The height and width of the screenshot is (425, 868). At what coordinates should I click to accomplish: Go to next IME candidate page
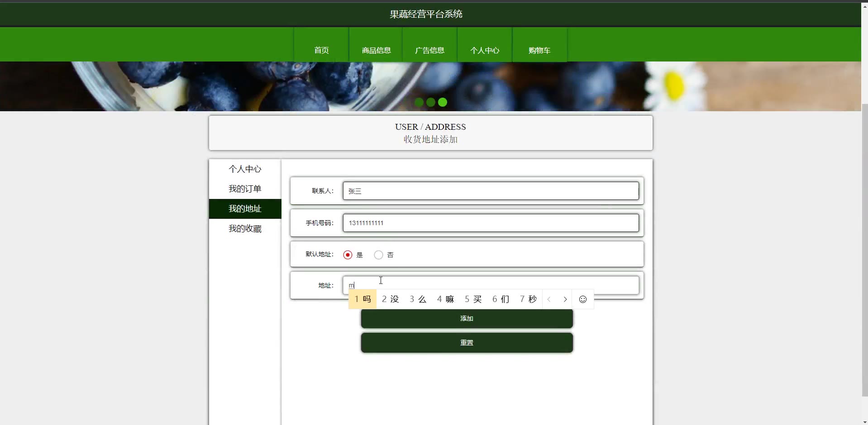pos(565,299)
